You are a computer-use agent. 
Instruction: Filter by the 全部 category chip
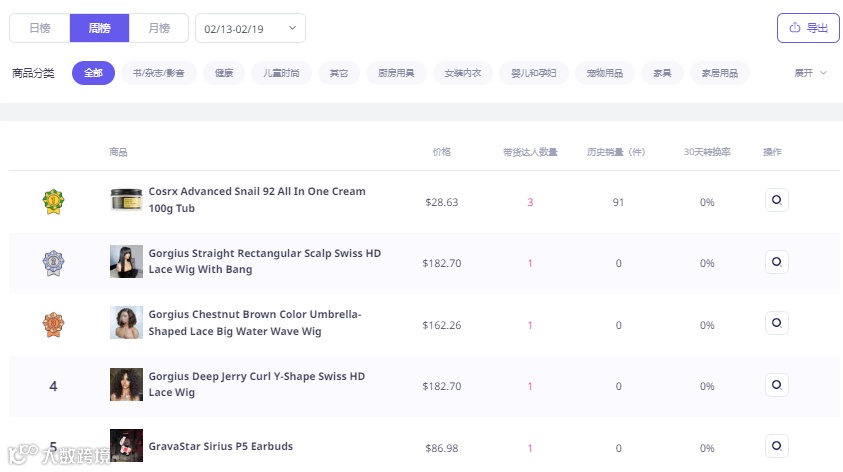[93, 73]
